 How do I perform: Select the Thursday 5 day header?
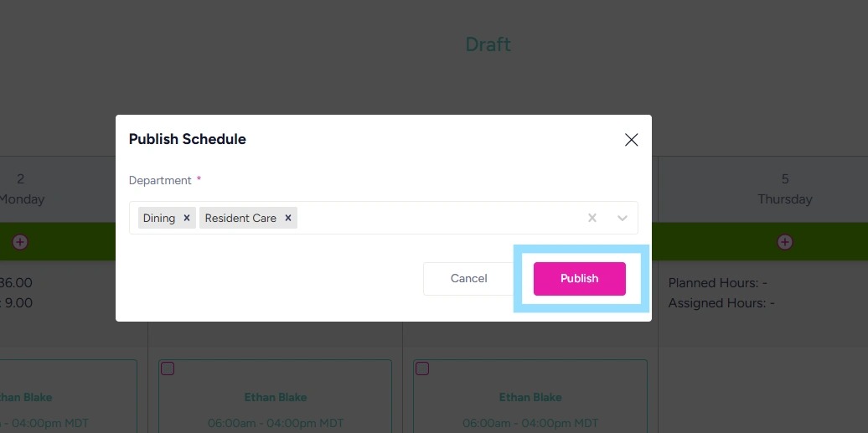pos(784,188)
